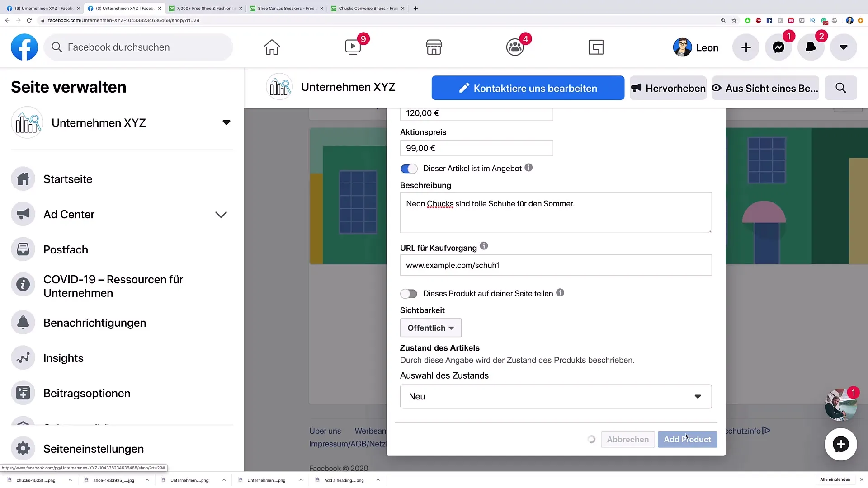
Task: Click the Pages/Menu icon
Action: (x=595, y=47)
